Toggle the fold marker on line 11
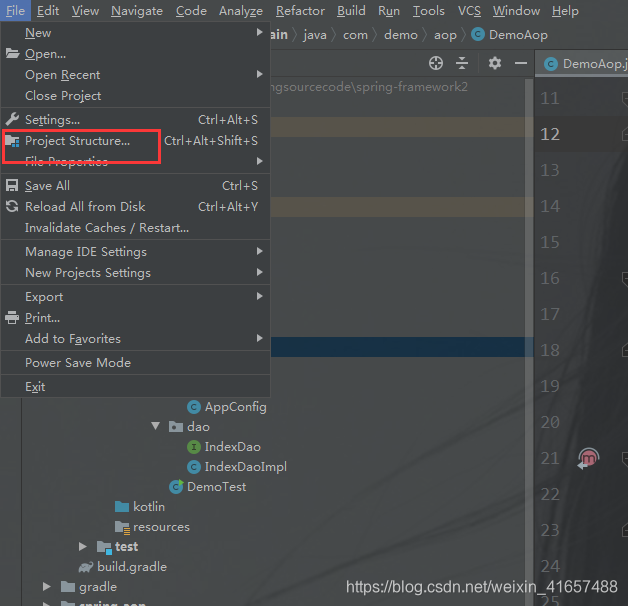The height and width of the screenshot is (606, 628). [x=624, y=99]
